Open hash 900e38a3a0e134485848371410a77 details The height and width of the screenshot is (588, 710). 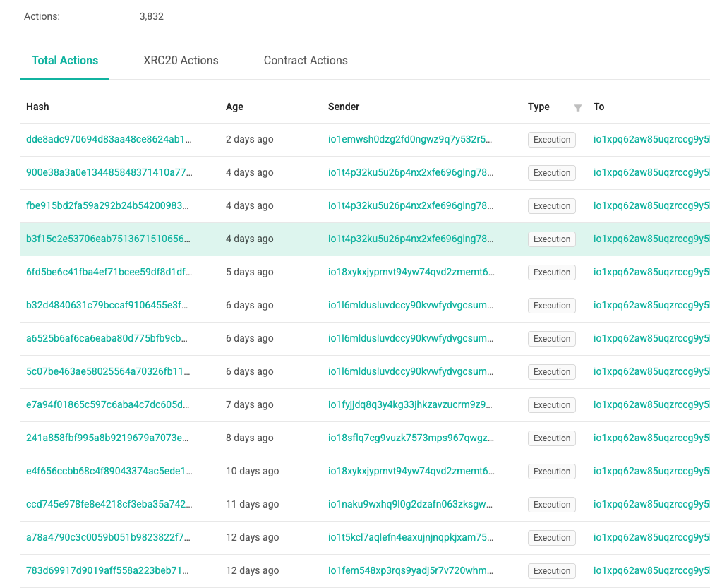tap(108, 172)
